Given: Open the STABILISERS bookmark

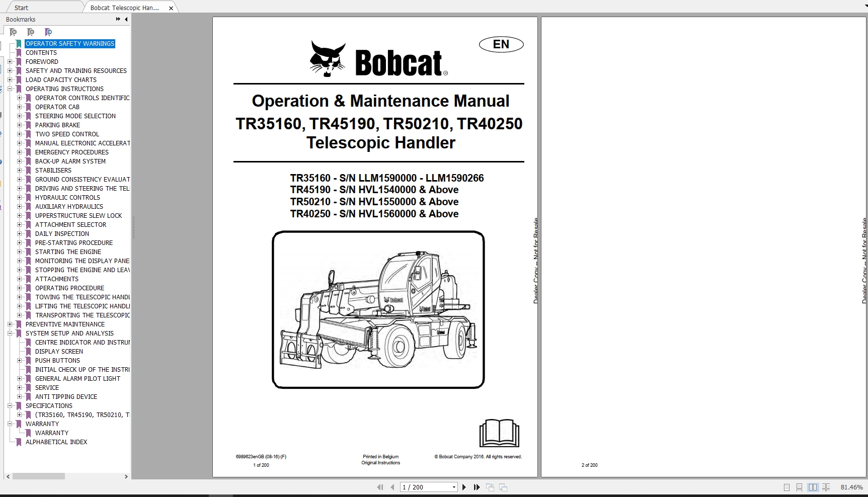Looking at the screenshot, I should pyautogui.click(x=53, y=171).
